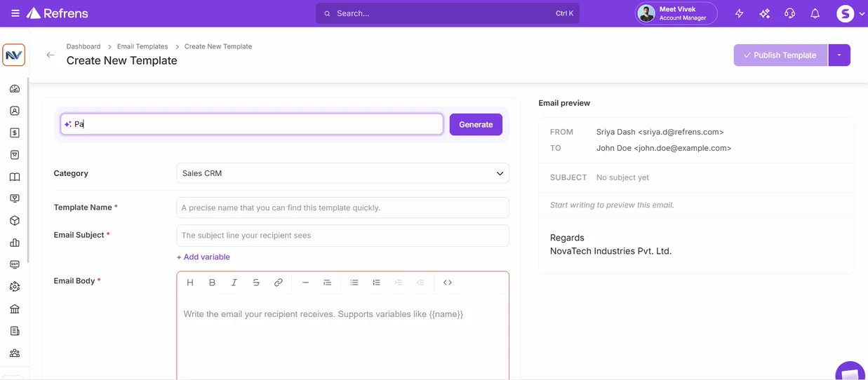Open the bar chart reports icon in the sidebar
The width and height of the screenshot is (868, 380).
pos(15,243)
